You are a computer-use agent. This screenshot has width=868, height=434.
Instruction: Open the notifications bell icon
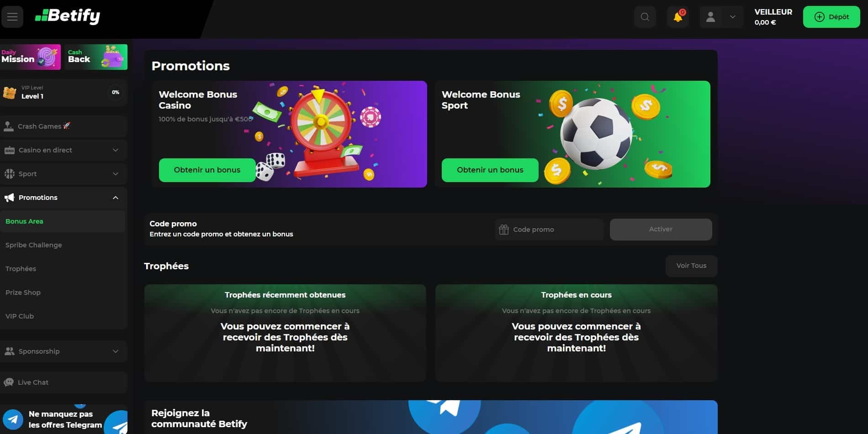click(678, 17)
